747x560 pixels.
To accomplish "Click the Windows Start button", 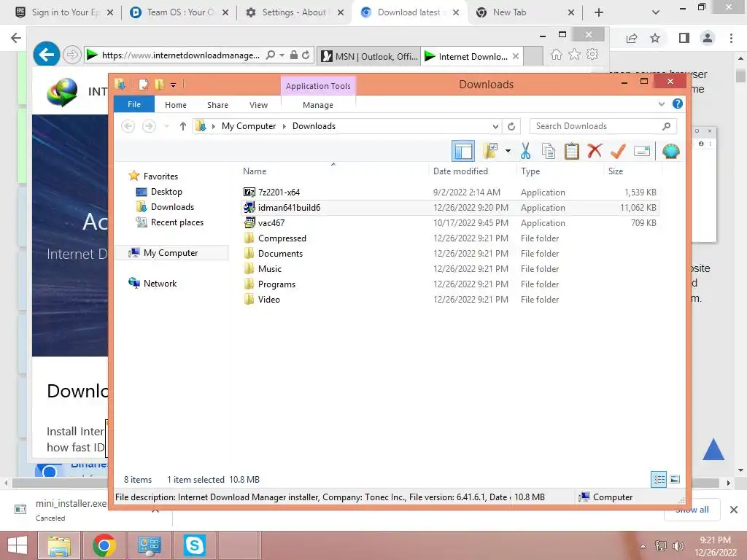I will (18, 545).
